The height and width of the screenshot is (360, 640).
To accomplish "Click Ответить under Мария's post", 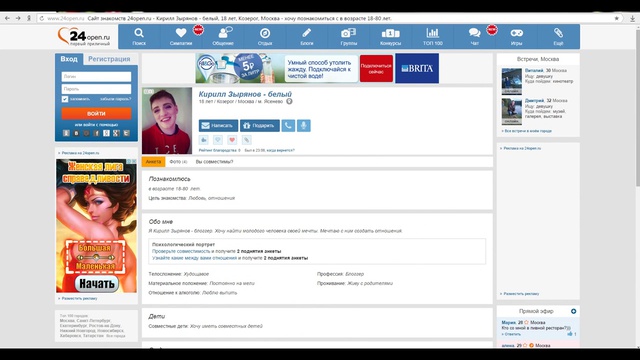I will (x=511, y=334).
